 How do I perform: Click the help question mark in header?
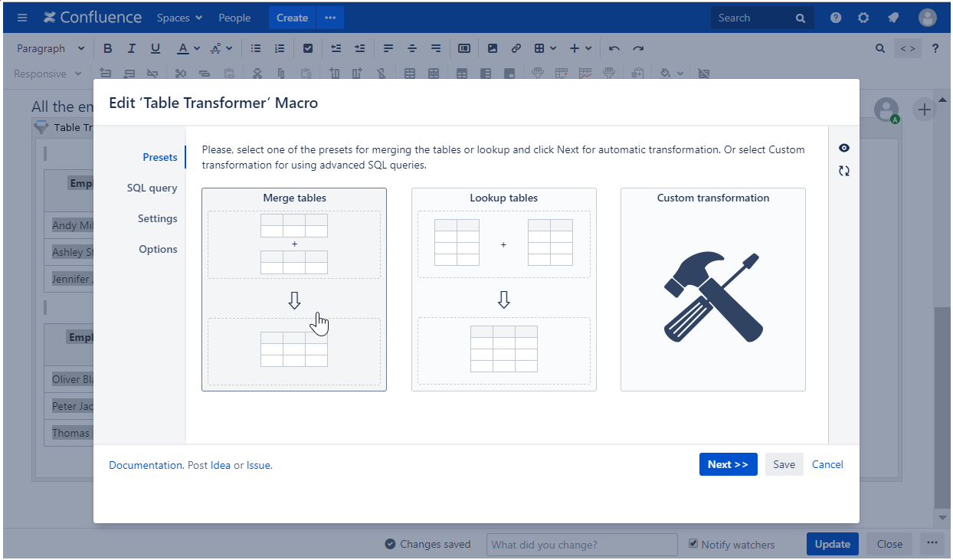click(836, 18)
